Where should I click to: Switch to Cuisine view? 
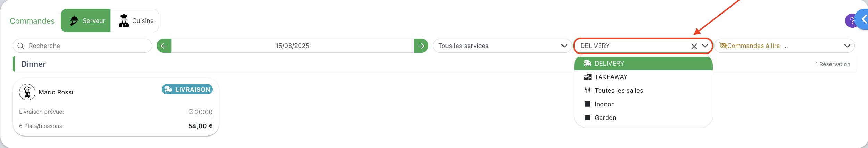tap(135, 21)
